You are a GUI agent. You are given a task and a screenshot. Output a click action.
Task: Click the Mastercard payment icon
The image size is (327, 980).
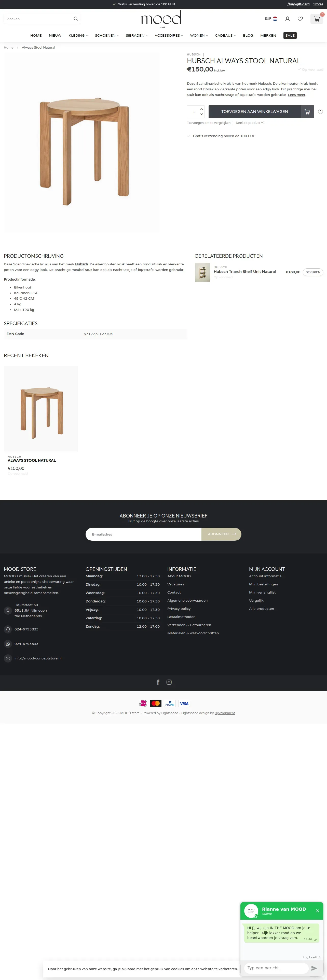coord(156,703)
